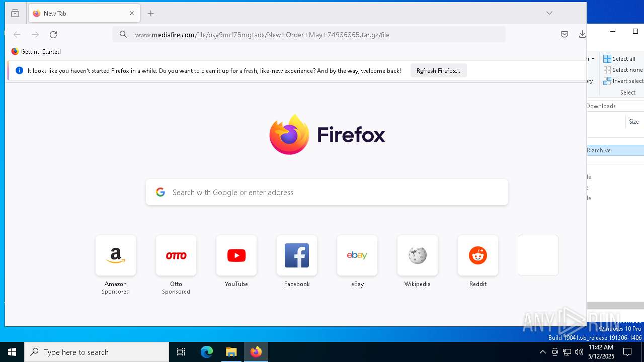Click the empty shortcut tile placeholder
This screenshot has height=362, width=644.
538,255
